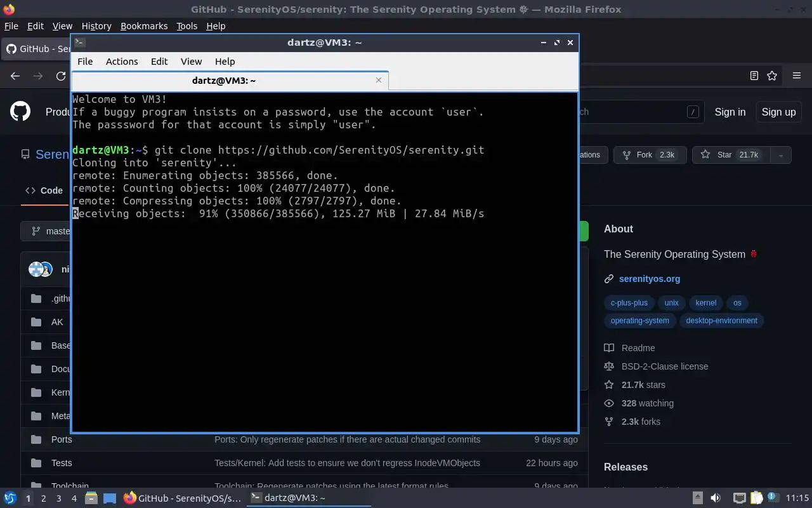Viewport: 812px width, 508px height.
Task: Open the Ports folder link
Action: click(62, 439)
